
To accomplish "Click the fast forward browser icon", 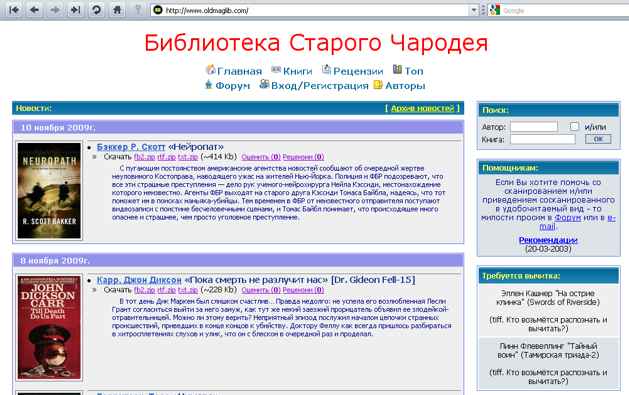I will (75, 10).
